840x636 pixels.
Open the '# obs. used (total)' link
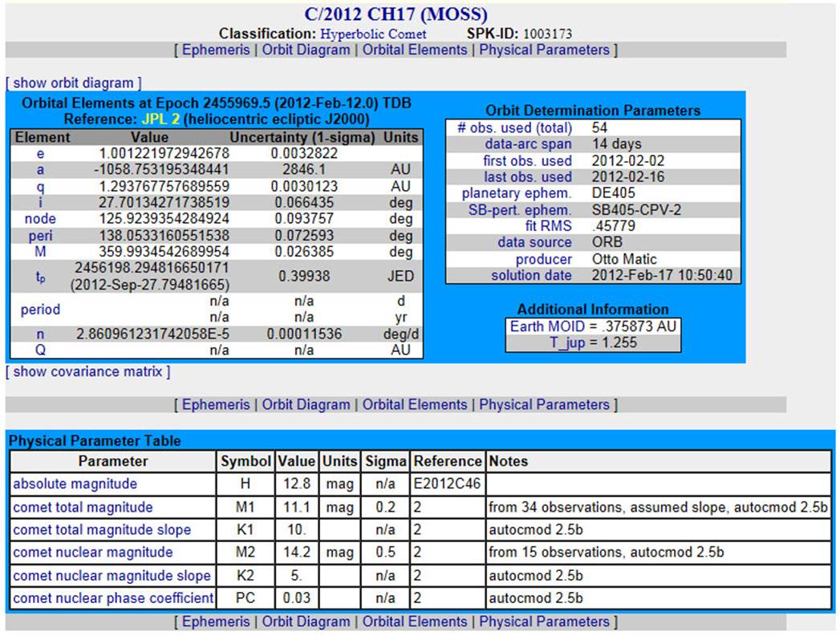515,128
